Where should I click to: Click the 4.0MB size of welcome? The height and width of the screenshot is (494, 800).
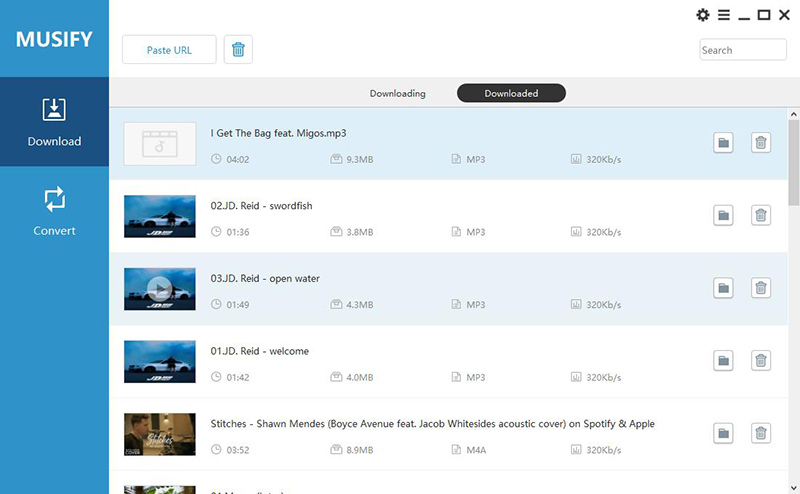point(360,378)
